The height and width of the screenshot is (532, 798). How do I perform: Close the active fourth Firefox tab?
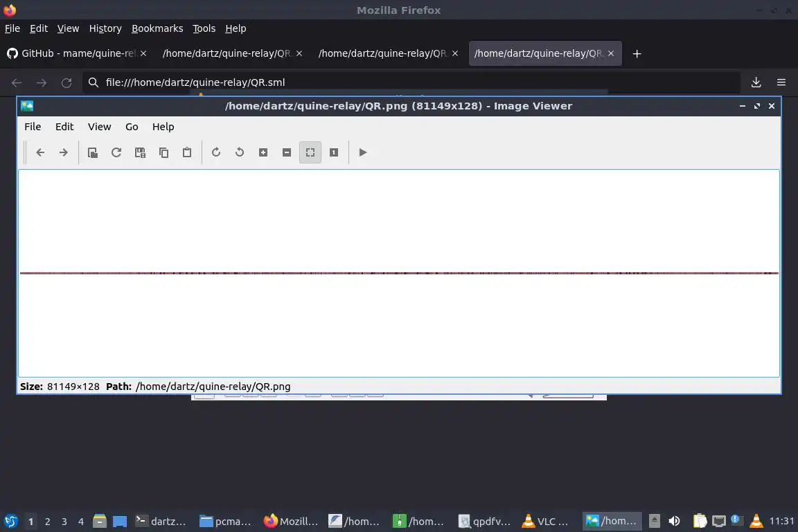(611, 53)
